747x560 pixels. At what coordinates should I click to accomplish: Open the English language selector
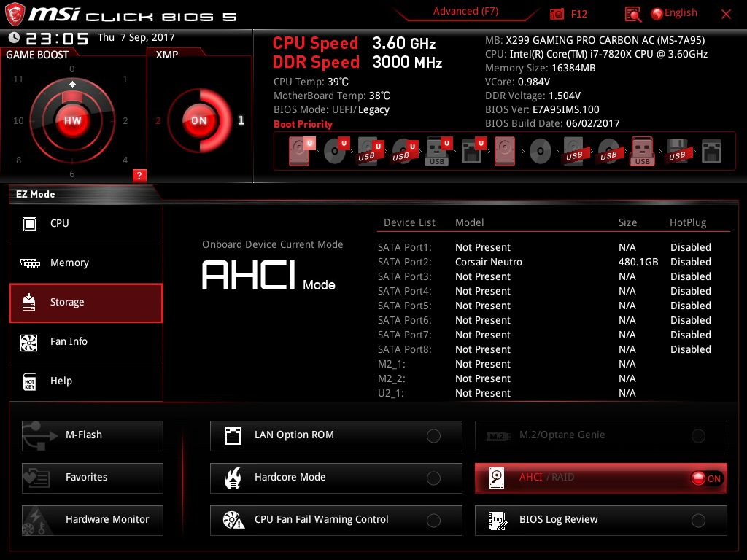point(674,12)
